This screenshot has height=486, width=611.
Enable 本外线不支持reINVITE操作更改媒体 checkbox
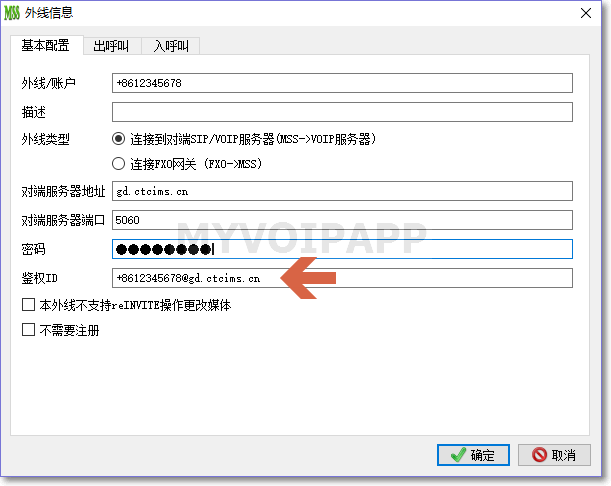pos(28,305)
